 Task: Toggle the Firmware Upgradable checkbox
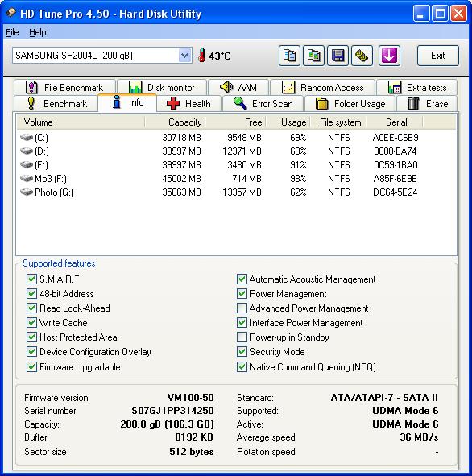pos(31,366)
